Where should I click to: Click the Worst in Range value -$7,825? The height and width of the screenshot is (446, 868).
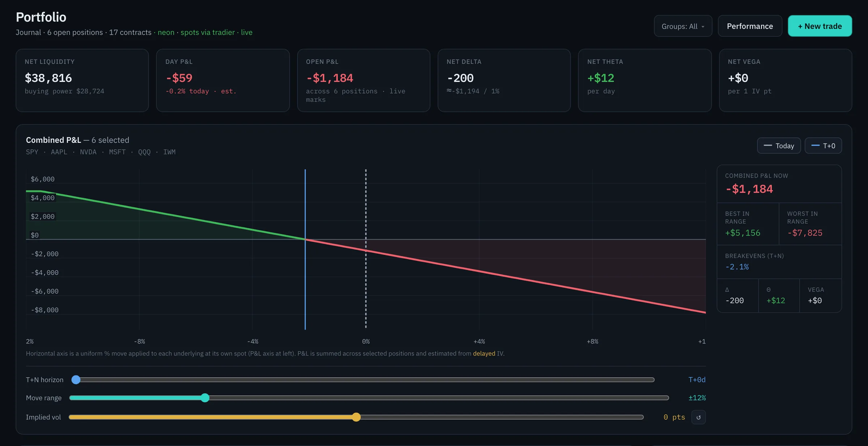[x=805, y=233]
